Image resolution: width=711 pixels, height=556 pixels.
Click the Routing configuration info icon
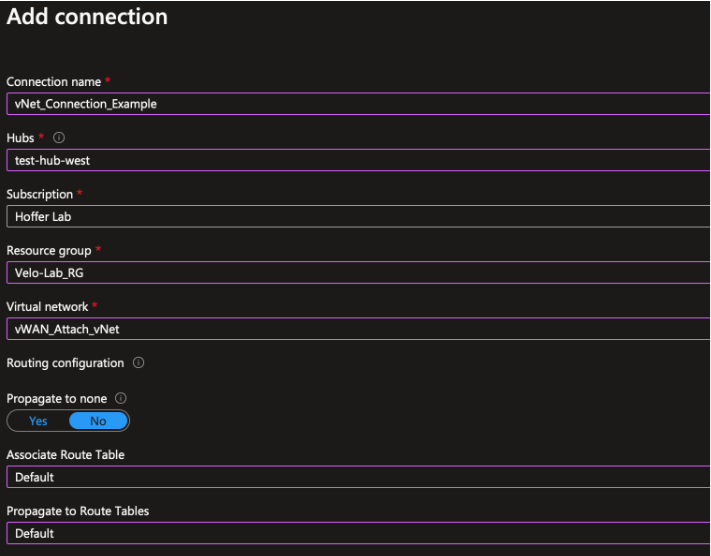pos(137,362)
